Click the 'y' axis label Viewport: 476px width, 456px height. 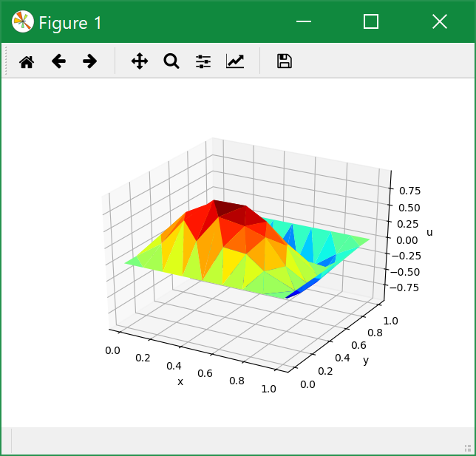pos(365,360)
